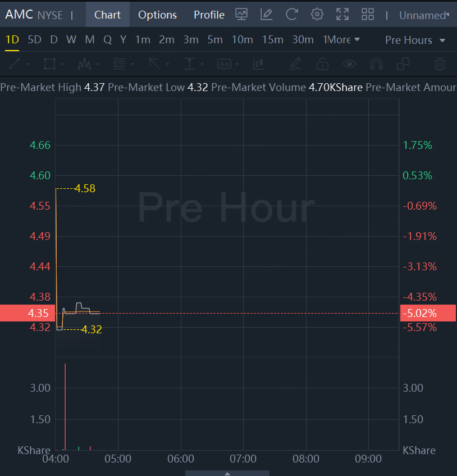This screenshot has height=476, width=457.
Task: Toggle the magnet snap mode icon
Action: pyautogui.click(x=376, y=64)
